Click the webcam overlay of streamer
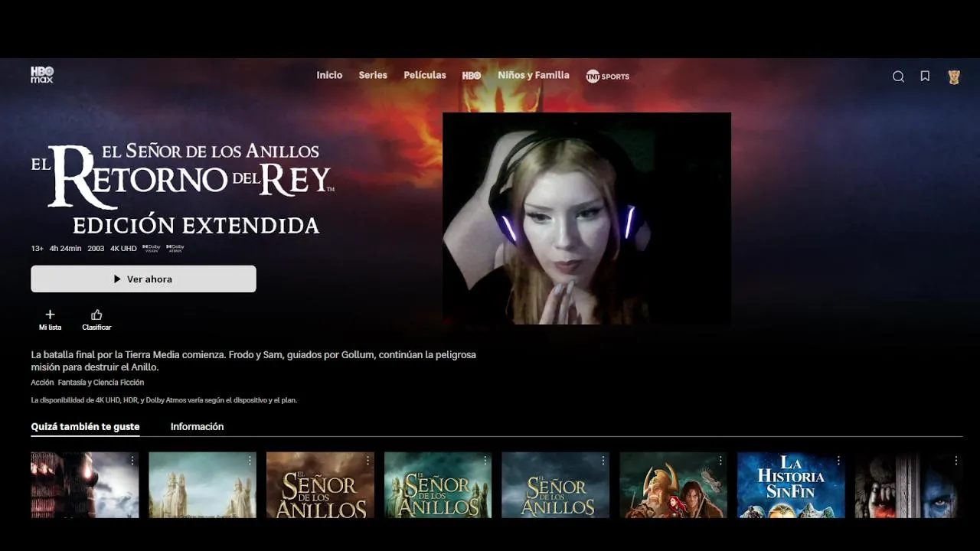The image size is (980, 551). click(586, 219)
